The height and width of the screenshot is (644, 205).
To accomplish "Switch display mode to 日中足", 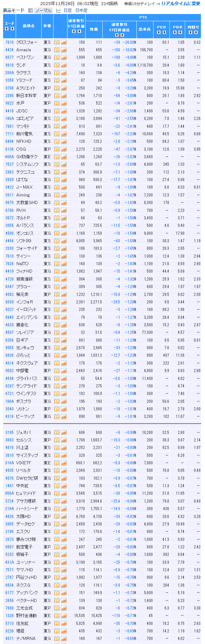I will click(81, 11).
